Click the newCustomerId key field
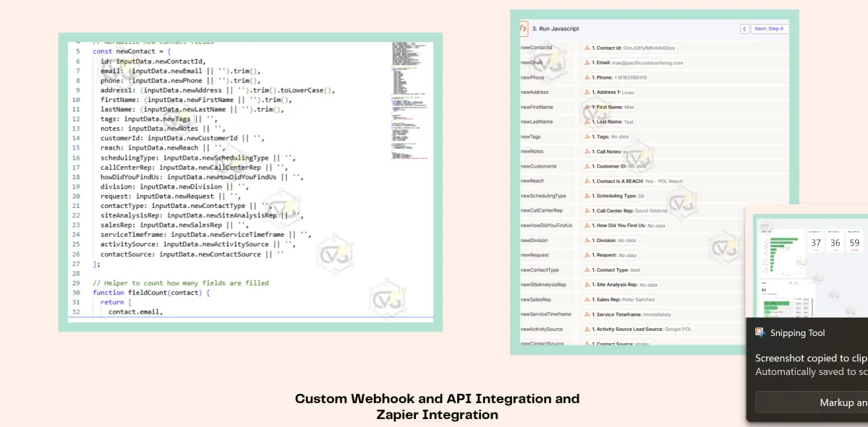868x427 pixels. (548, 166)
